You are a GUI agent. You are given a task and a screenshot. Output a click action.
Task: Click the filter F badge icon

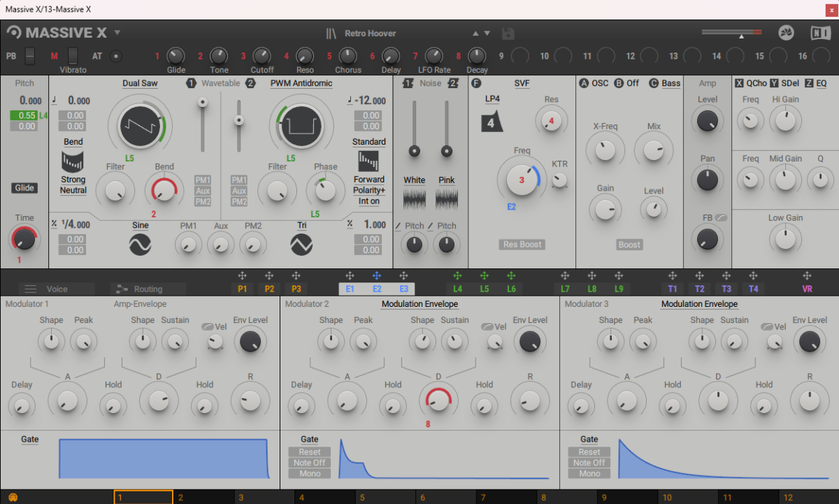pyautogui.click(x=477, y=83)
